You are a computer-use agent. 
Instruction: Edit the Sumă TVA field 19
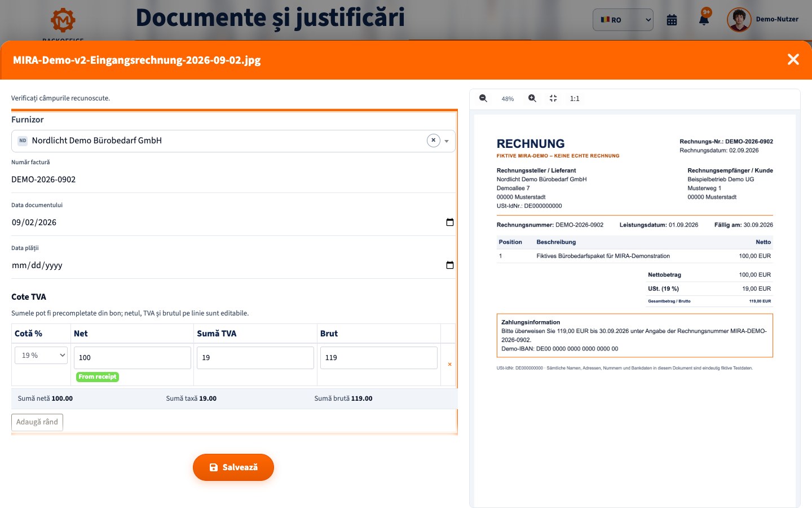point(255,358)
